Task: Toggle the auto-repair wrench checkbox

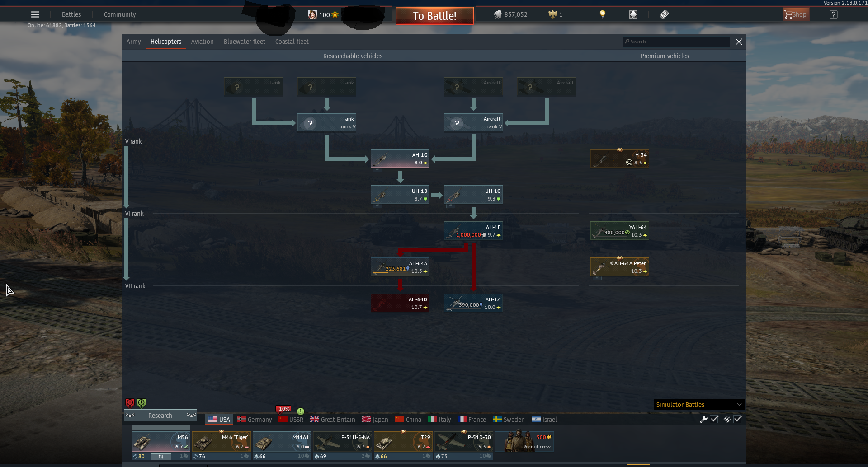Action: coord(714,419)
